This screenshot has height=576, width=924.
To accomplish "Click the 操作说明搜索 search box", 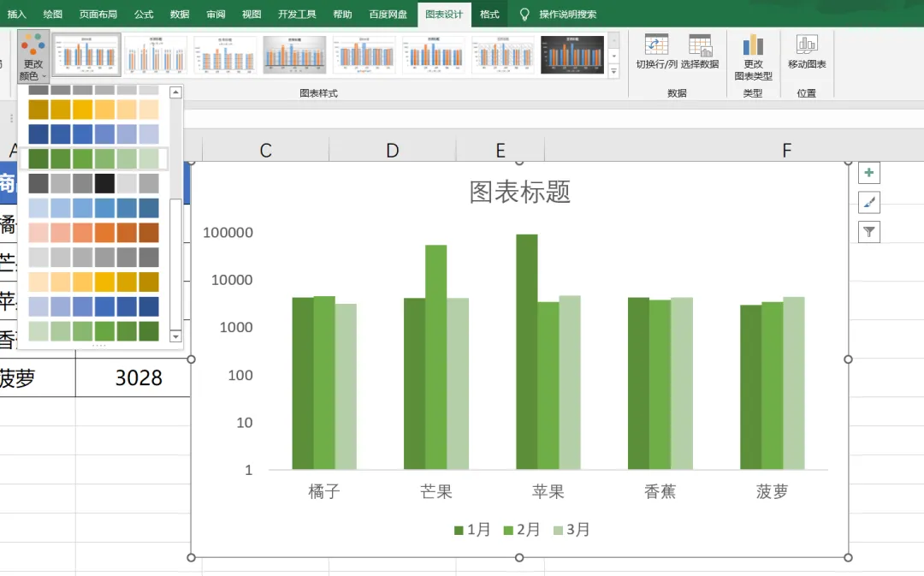I will tap(567, 15).
